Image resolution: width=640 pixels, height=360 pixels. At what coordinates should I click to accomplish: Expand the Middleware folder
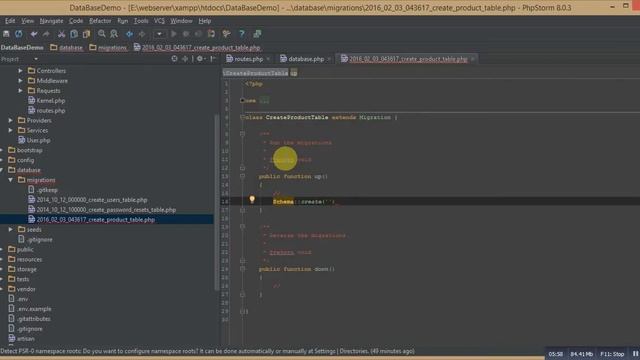tap(20, 81)
